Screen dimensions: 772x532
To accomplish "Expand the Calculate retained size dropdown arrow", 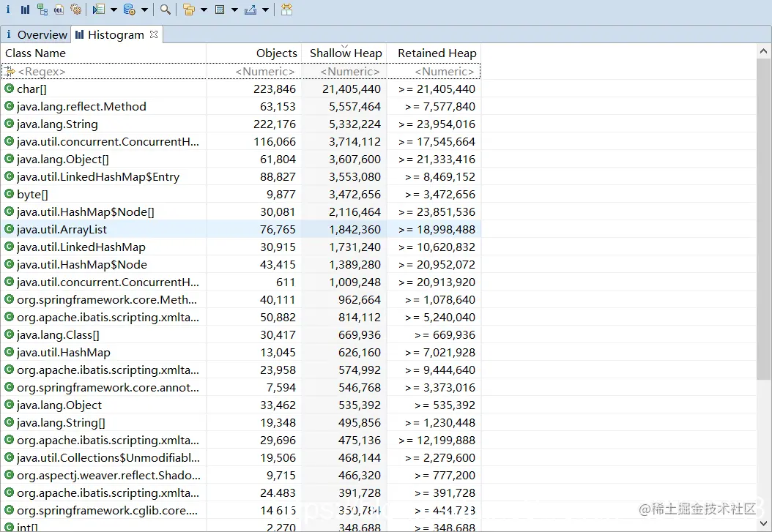I will pyautogui.click(x=234, y=10).
